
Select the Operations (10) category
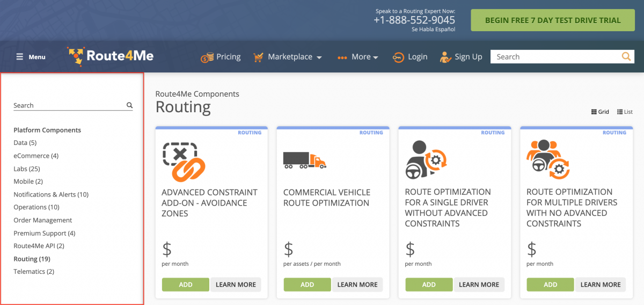[36, 207]
